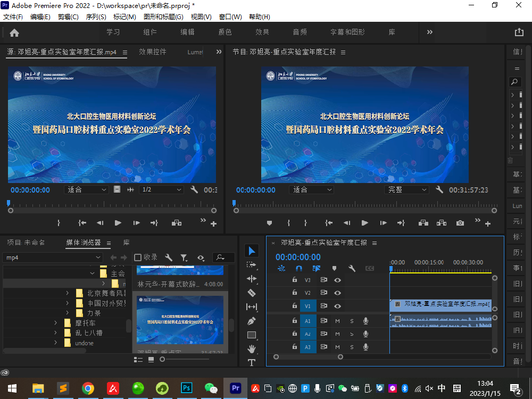Open Media Browser wrench settings

coord(169,257)
